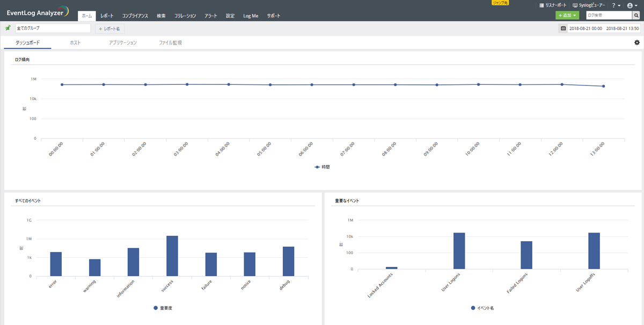This screenshot has width=644, height=325.
Task: Open dashboard settings gear icon
Action: coord(637,42)
